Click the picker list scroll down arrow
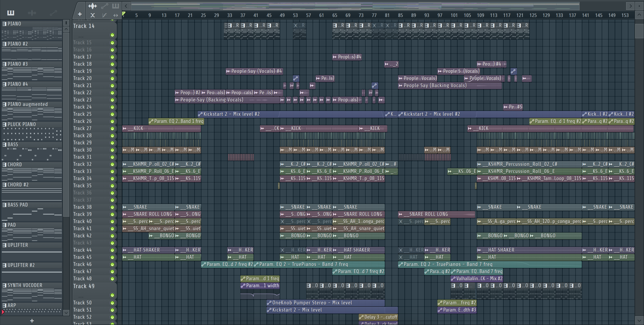Image resolution: width=644 pixels, height=325 pixels. tap(66, 312)
